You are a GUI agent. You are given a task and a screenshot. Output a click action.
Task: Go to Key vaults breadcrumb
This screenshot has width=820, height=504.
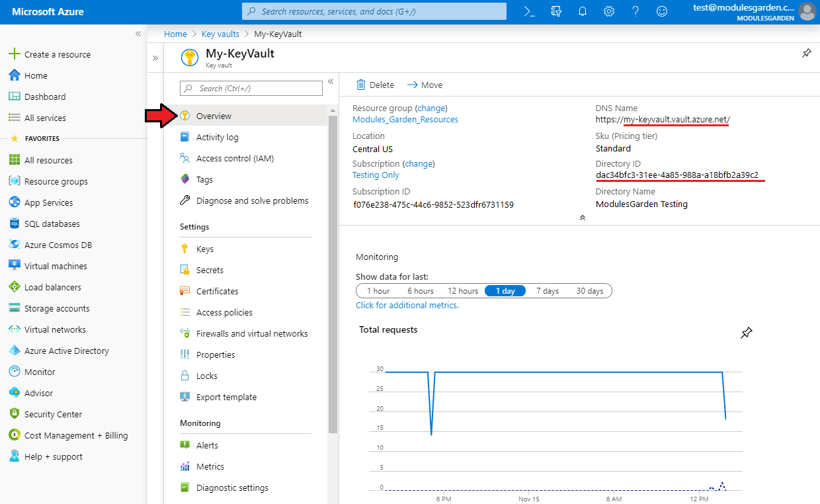point(221,34)
